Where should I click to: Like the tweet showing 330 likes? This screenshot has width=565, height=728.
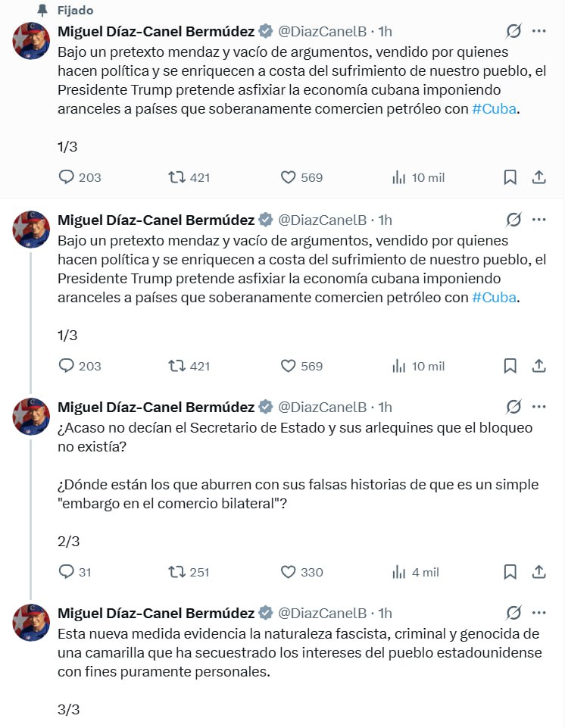(x=289, y=572)
